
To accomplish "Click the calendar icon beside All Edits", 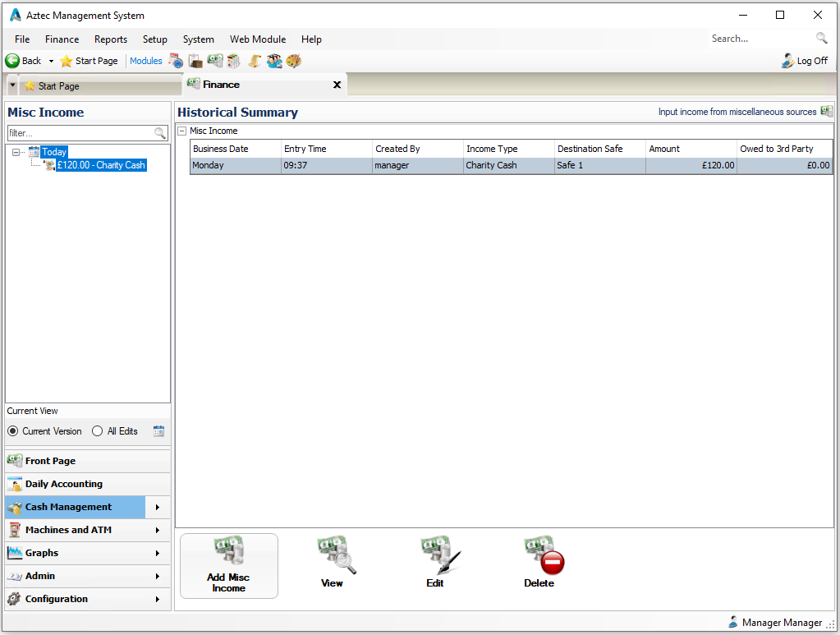I will coord(158,431).
